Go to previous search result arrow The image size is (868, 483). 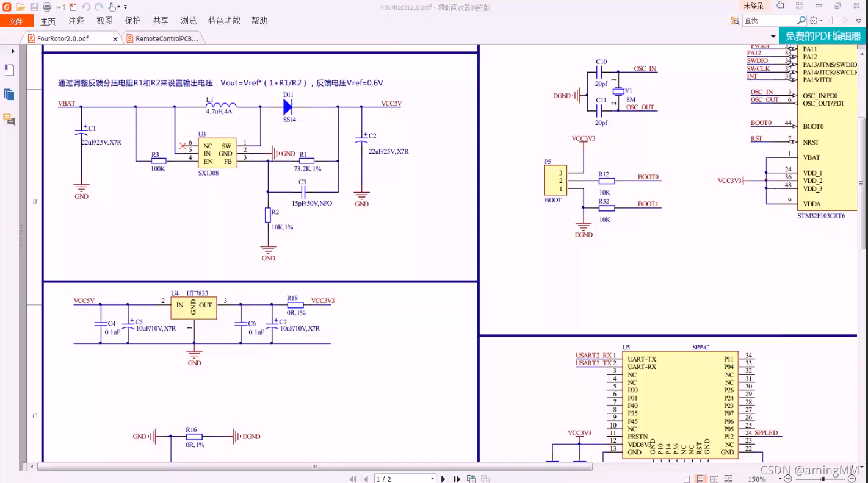click(831, 21)
